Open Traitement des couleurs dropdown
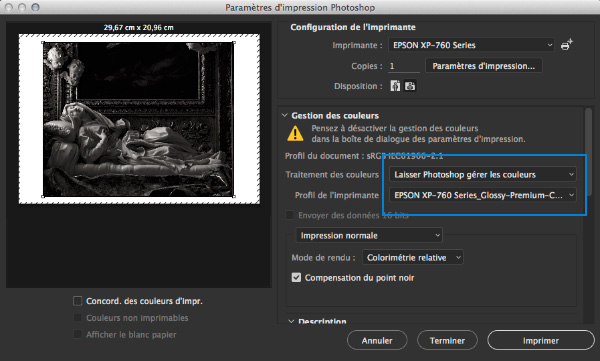The width and height of the screenshot is (600, 361). tap(483, 175)
